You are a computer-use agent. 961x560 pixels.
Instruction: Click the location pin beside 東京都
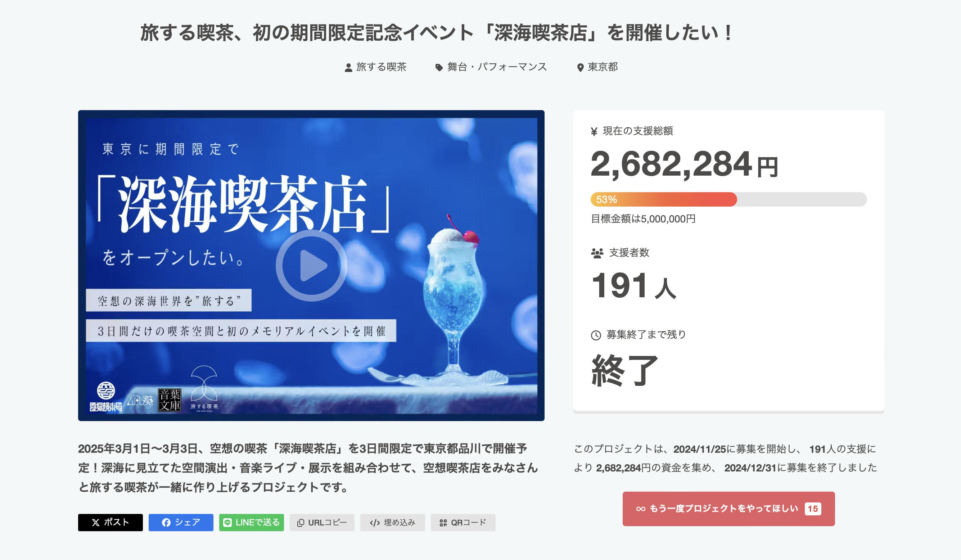point(580,68)
